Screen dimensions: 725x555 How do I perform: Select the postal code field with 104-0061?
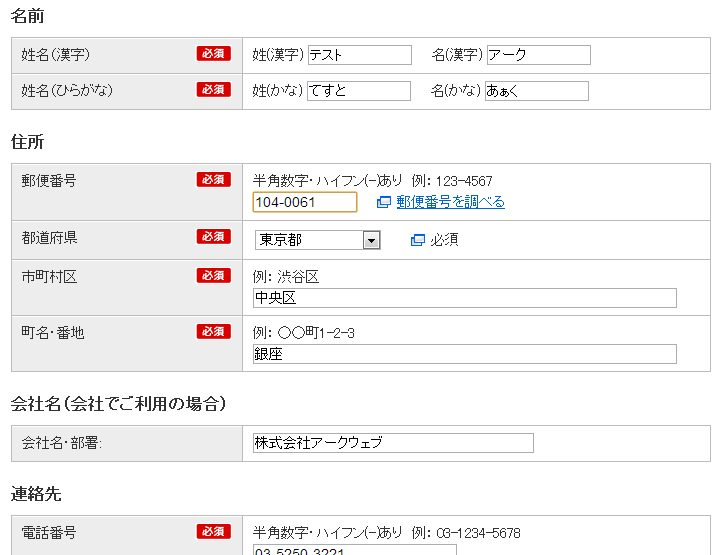[304, 202]
